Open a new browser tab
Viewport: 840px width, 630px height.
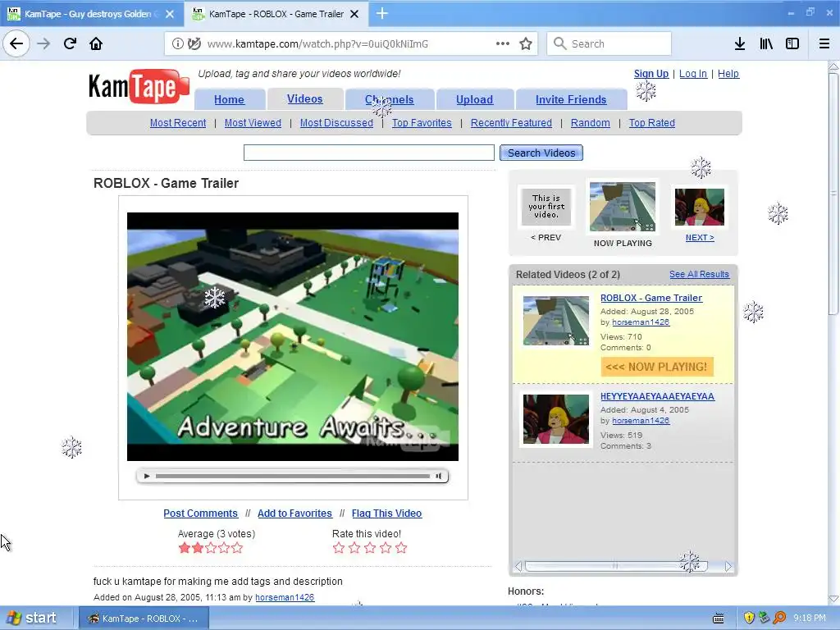coord(382,13)
